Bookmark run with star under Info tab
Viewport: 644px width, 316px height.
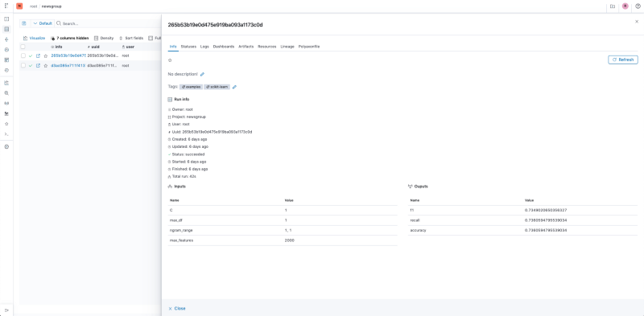click(170, 60)
